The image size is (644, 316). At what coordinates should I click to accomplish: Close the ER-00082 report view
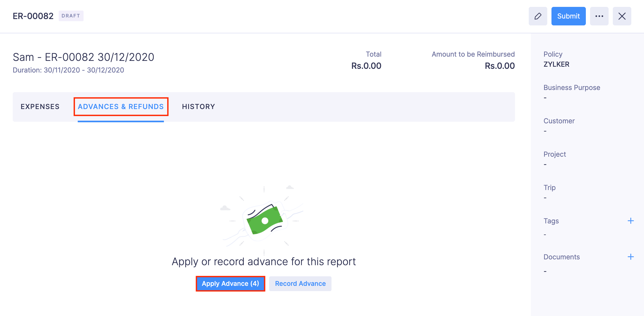click(x=622, y=16)
